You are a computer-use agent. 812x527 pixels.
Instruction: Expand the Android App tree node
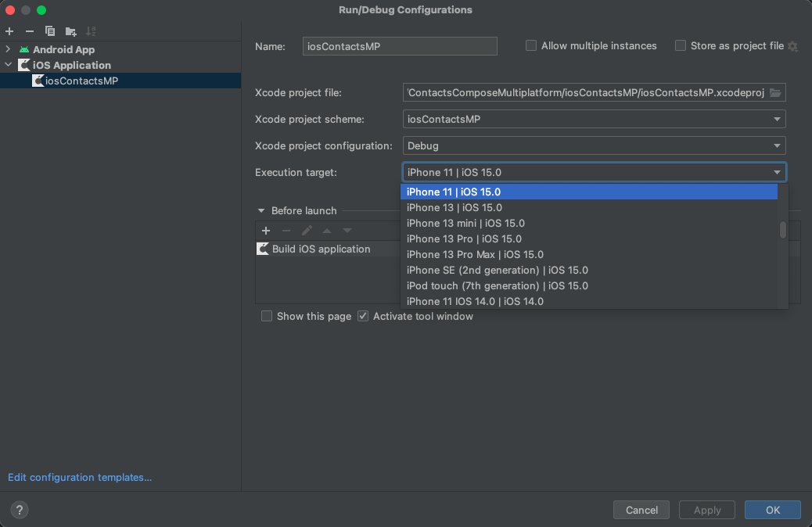[8, 49]
